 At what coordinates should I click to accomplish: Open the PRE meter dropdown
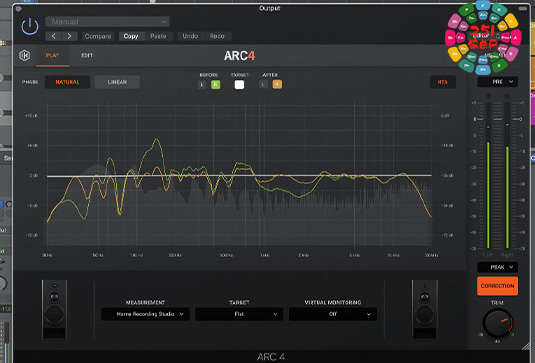point(497,82)
